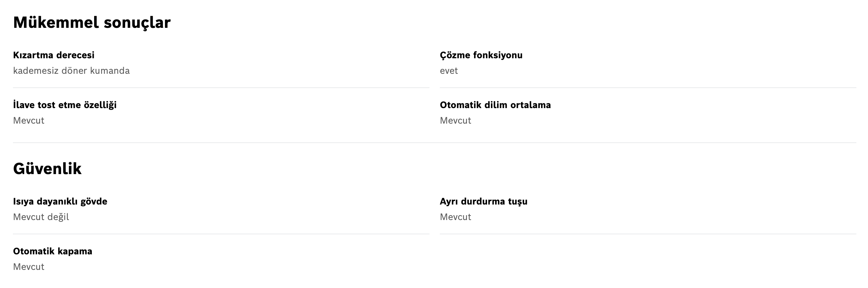Click the "Mükemmel sonuçlar" heading
The image size is (868, 288).
tap(92, 23)
